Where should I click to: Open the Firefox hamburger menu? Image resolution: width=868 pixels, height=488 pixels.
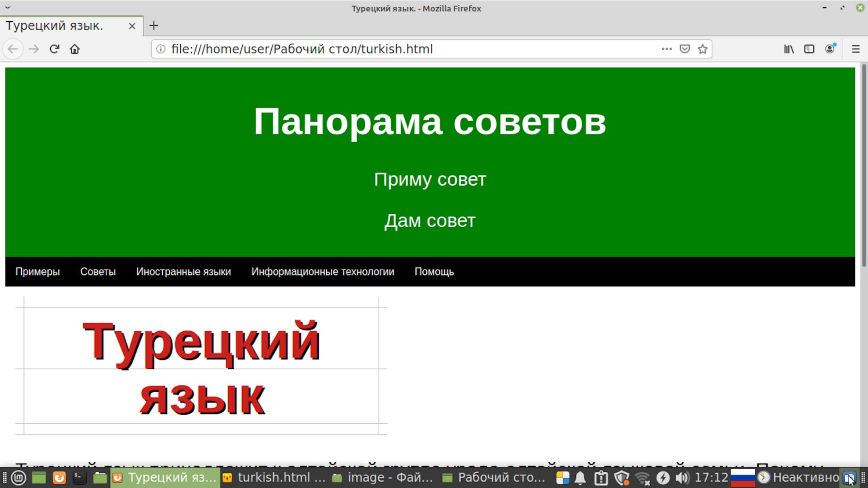(856, 49)
